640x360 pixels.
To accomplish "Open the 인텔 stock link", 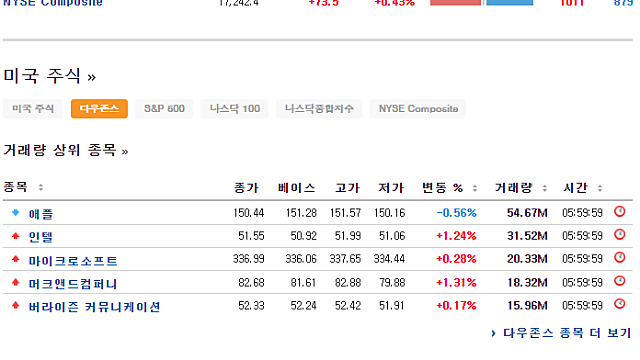I will (x=41, y=237).
